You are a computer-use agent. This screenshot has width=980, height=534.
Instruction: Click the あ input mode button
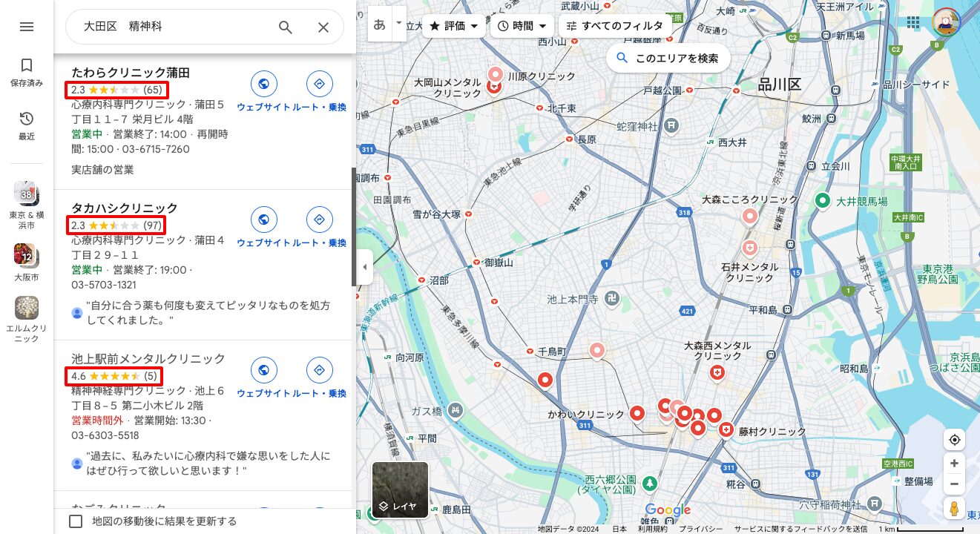click(380, 24)
